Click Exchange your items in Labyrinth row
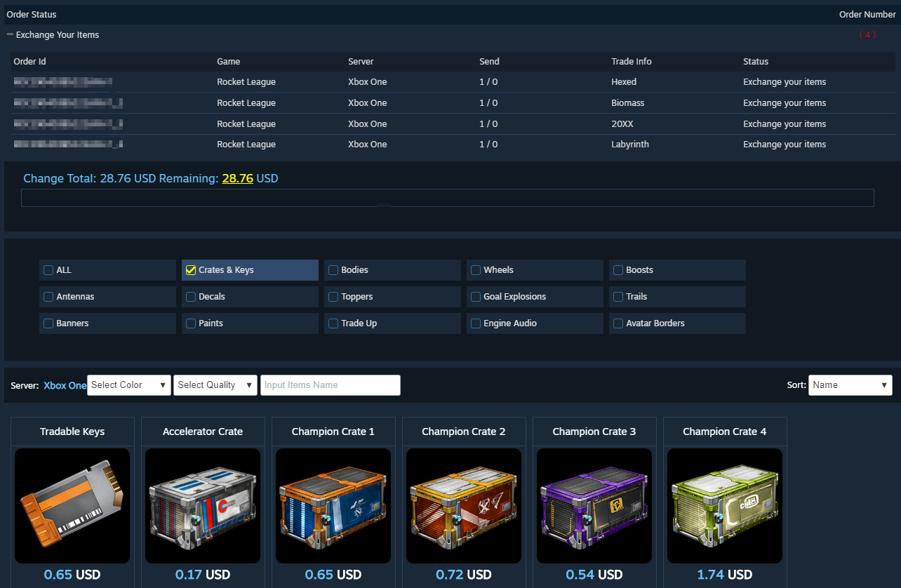The width and height of the screenshot is (901, 588). 785,145
